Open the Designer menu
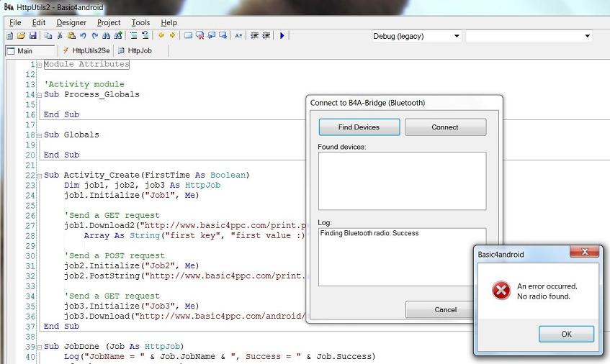This screenshot has width=610, height=364. click(71, 22)
